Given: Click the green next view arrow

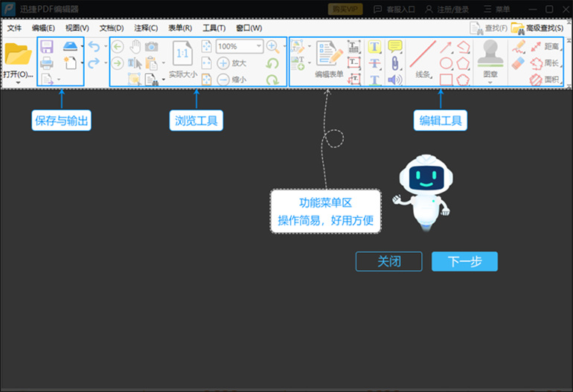Looking at the screenshot, I should click(x=118, y=63).
